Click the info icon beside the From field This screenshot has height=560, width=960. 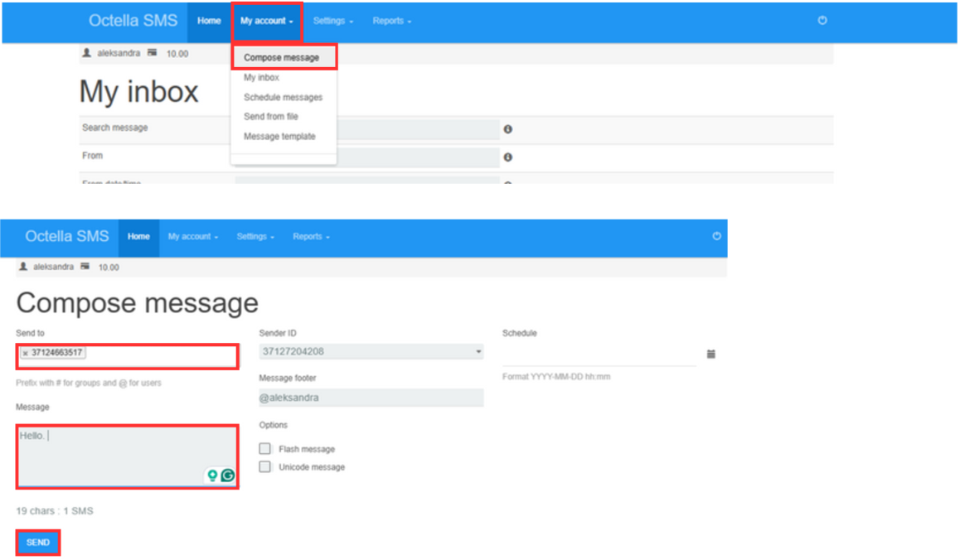point(508,157)
